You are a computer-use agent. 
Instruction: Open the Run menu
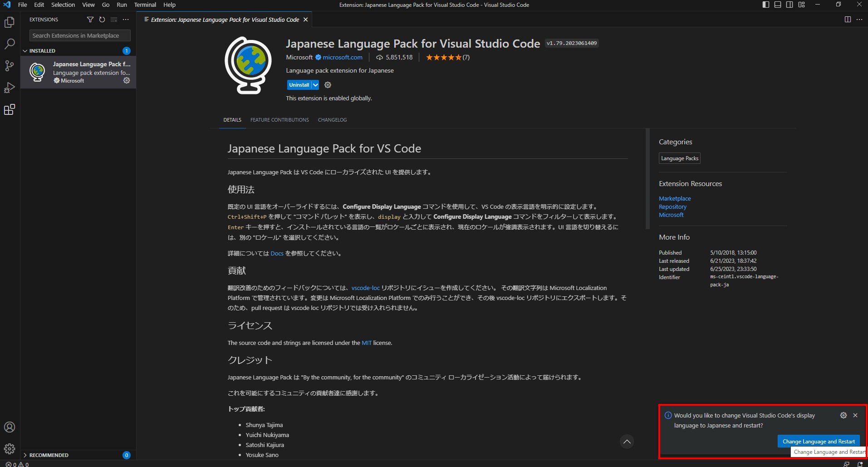(x=122, y=5)
